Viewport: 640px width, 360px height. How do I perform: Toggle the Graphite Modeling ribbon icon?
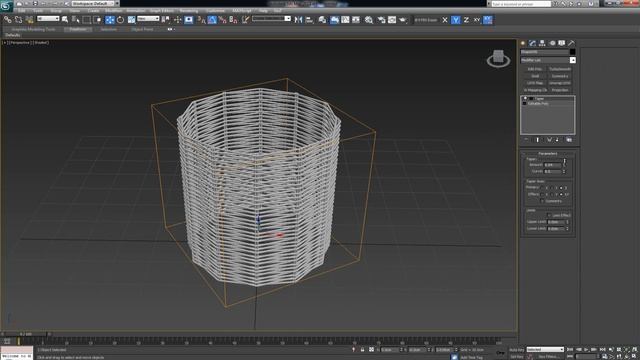coord(334,20)
